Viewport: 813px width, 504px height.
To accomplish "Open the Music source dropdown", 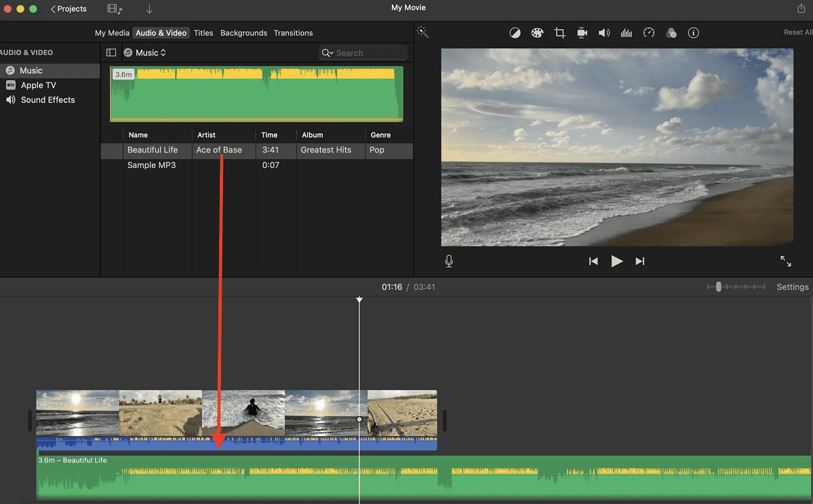I will (145, 52).
